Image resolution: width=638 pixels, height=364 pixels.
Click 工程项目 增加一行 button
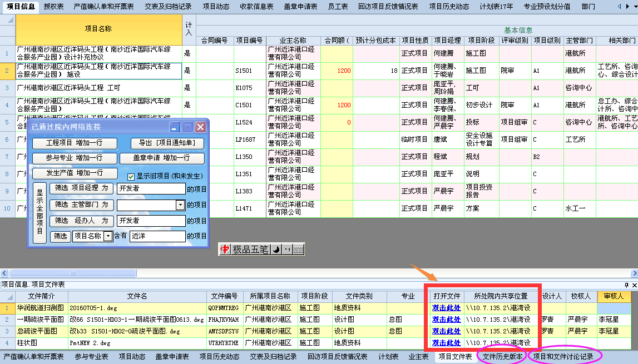[75, 143]
